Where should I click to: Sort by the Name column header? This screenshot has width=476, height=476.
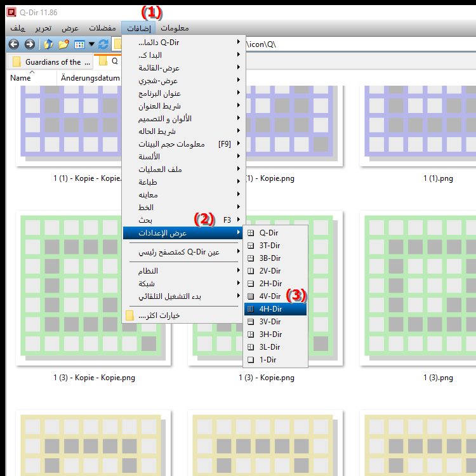(31, 78)
